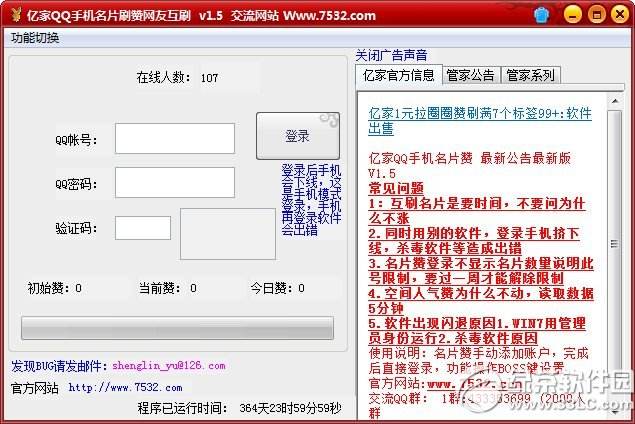The width and height of the screenshot is (635, 424).
Task: Click the 关闭广告声音 link
Action: click(391, 55)
